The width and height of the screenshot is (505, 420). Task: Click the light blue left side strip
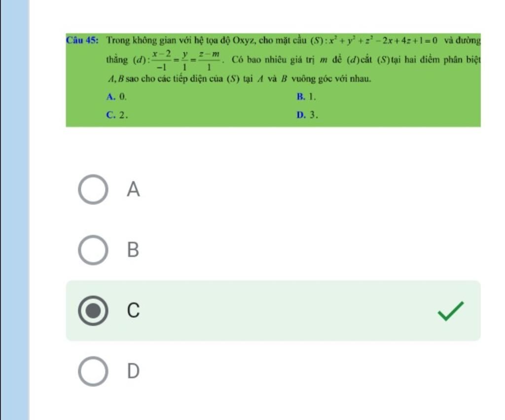tap(15, 210)
